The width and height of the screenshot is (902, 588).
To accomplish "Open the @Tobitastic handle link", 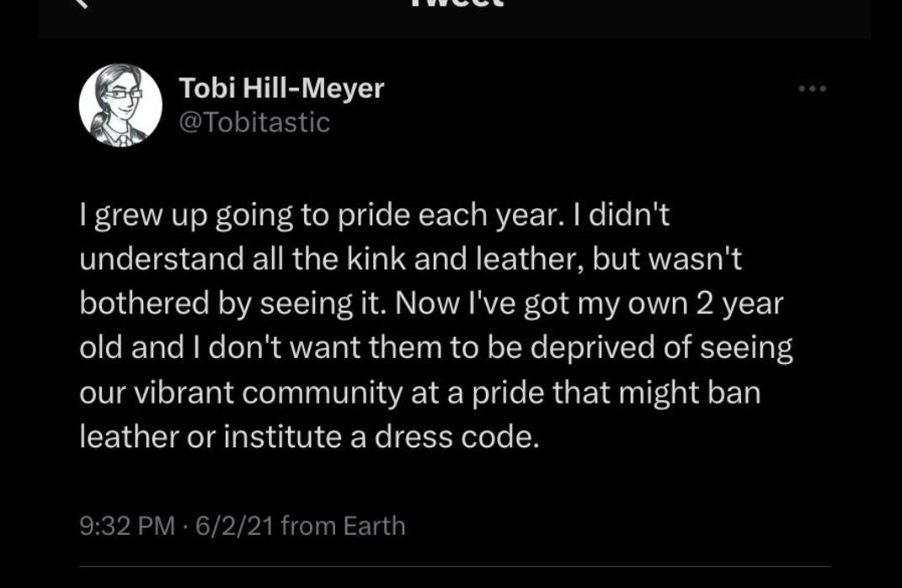I will click(x=254, y=122).
